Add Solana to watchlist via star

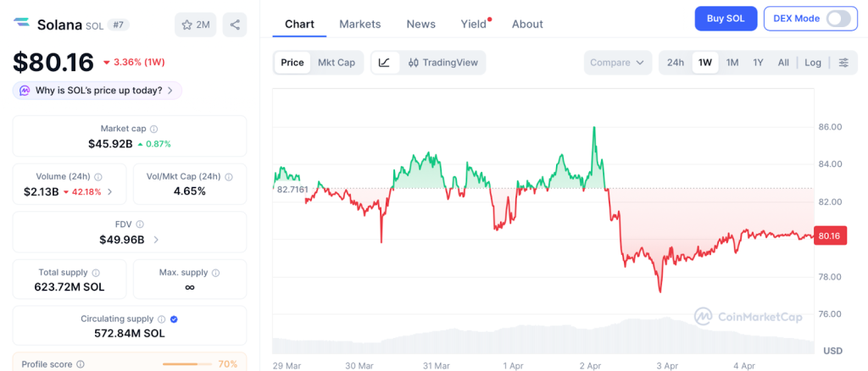pyautogui.click(x=195, y=25)
